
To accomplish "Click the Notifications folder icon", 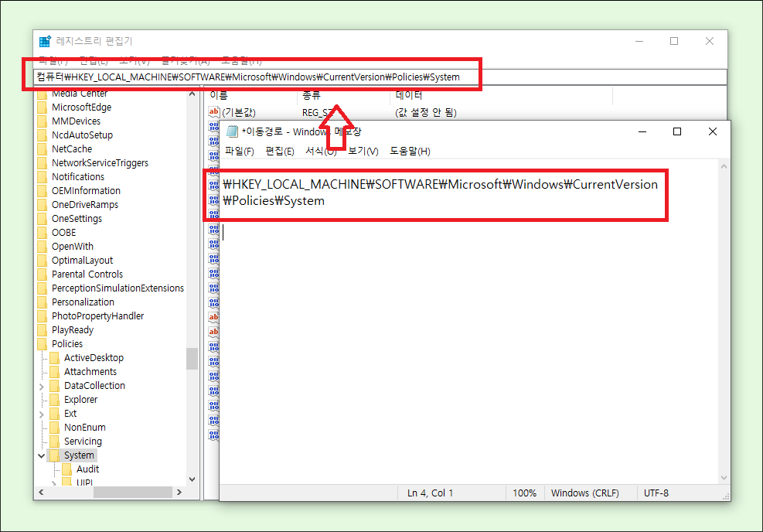I will click(43, 176).
